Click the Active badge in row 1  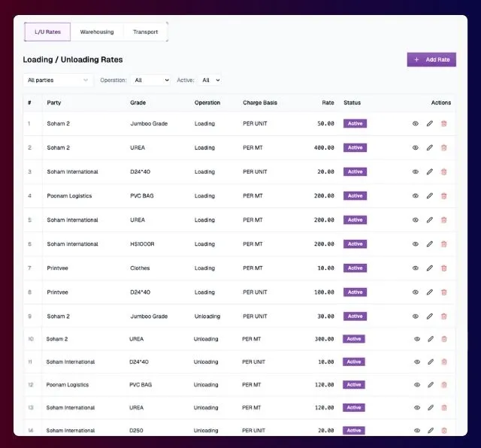[355, 123]
